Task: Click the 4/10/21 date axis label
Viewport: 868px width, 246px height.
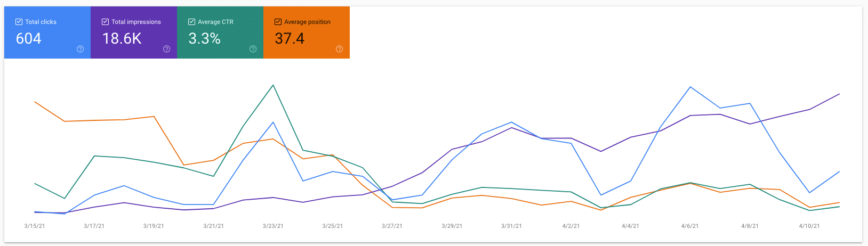Action: click(x=809, y=226)
